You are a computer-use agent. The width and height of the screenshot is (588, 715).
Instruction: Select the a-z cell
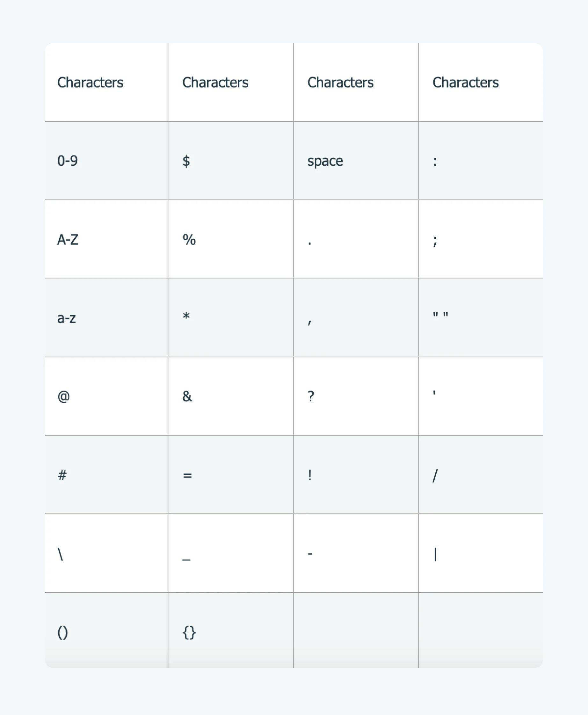(106, 318)
